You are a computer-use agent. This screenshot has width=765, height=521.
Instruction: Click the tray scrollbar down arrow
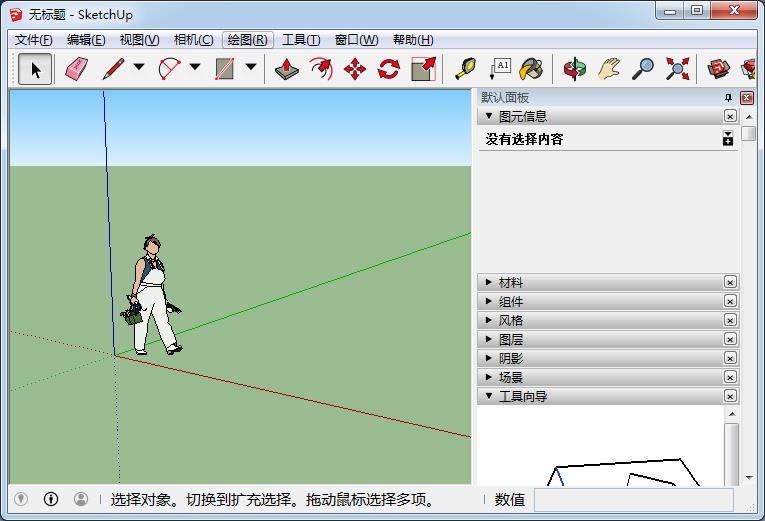[x=748, y=478]
